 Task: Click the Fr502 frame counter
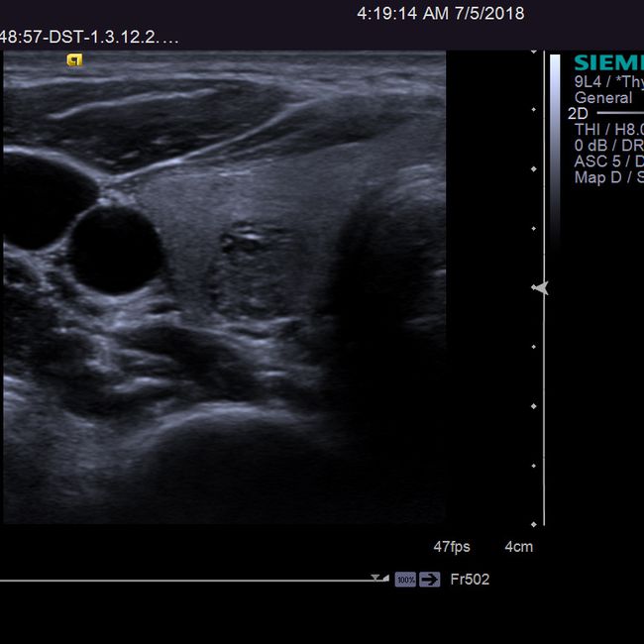coord(470,580)
